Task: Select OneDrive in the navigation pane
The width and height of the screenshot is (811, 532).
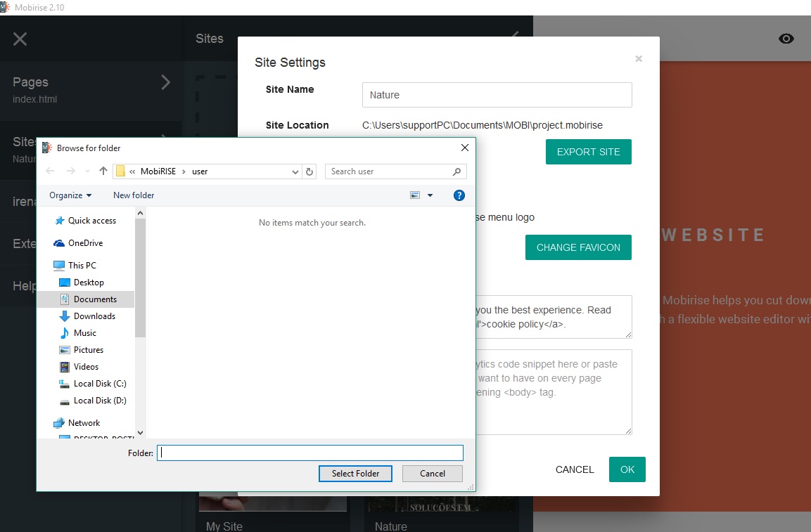Action: tap(85, 243)
